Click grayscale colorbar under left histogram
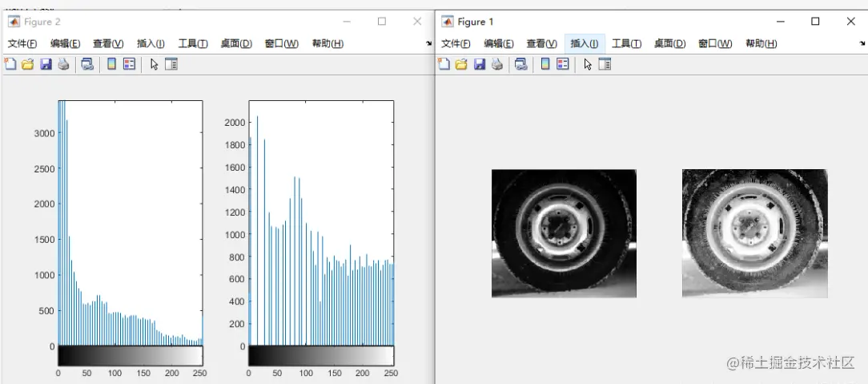The width and height of the screenshot is (868, 384). point(130,355)
